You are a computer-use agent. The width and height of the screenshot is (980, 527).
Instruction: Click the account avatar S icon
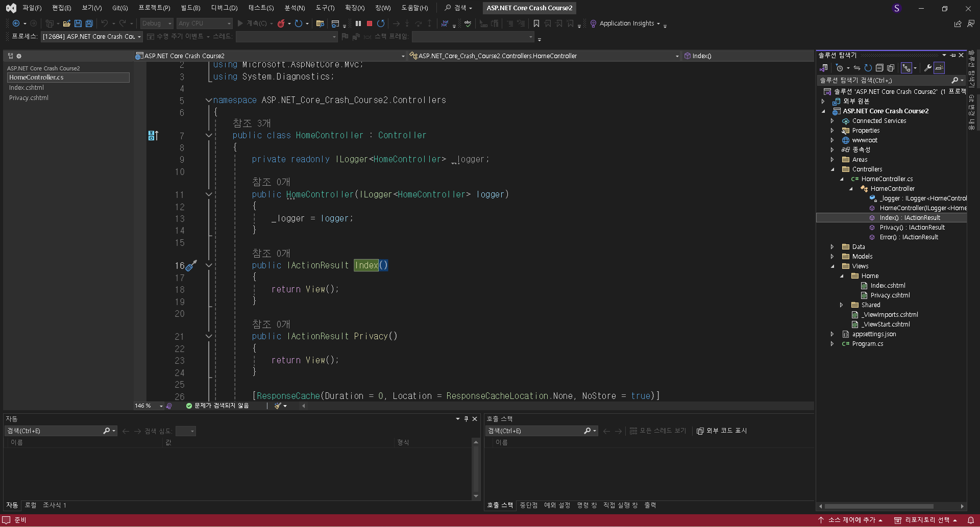coord(897,8)
